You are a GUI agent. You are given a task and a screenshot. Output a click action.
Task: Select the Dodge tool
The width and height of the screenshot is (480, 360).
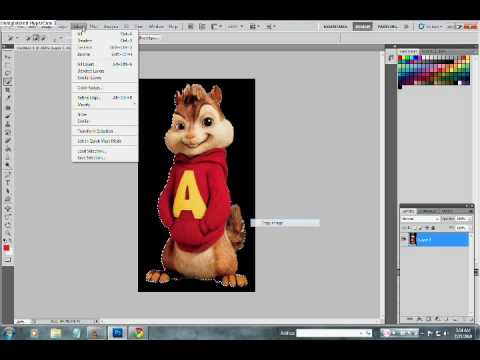click(x=8, y=165)
